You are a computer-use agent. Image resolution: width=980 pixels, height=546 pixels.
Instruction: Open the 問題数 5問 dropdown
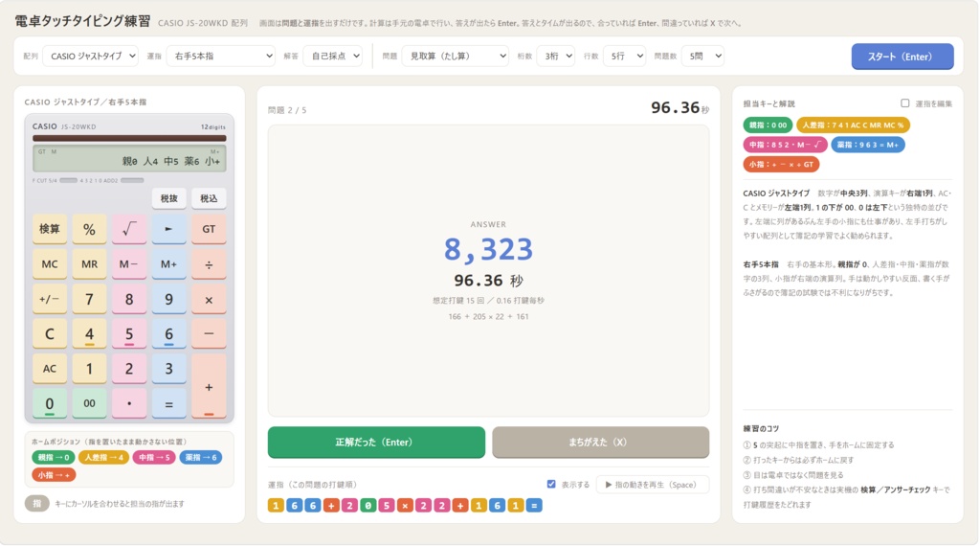click(x=702, y=56)
